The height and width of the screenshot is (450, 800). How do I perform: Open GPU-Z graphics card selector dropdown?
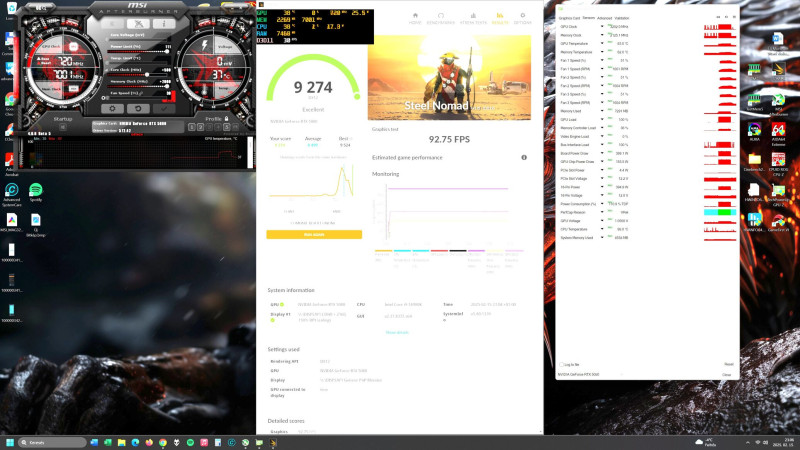[591, 374]
